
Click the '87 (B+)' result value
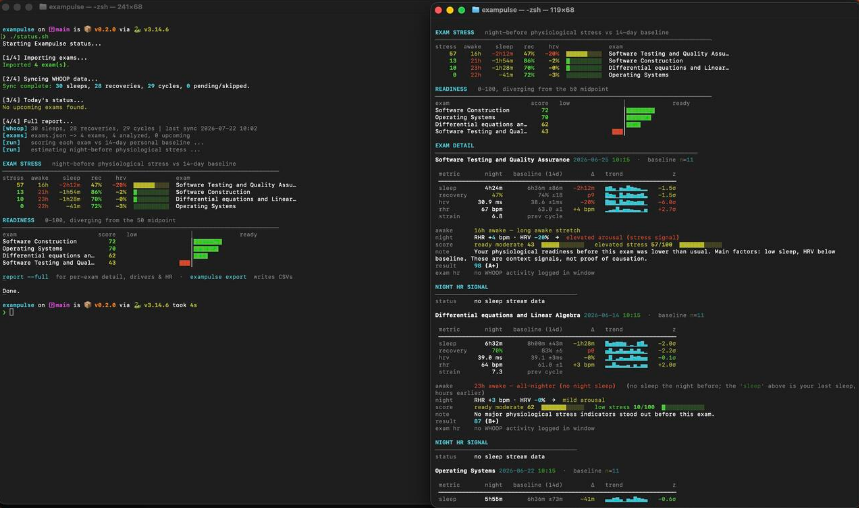pyautogui.click(x=486, y=422)
